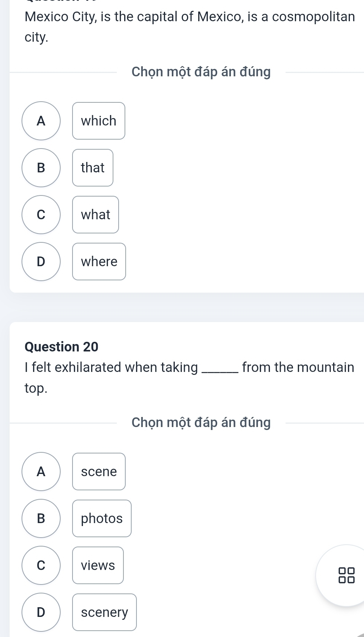Choose circle D beside 'scenery'

[x=41, y=612]
